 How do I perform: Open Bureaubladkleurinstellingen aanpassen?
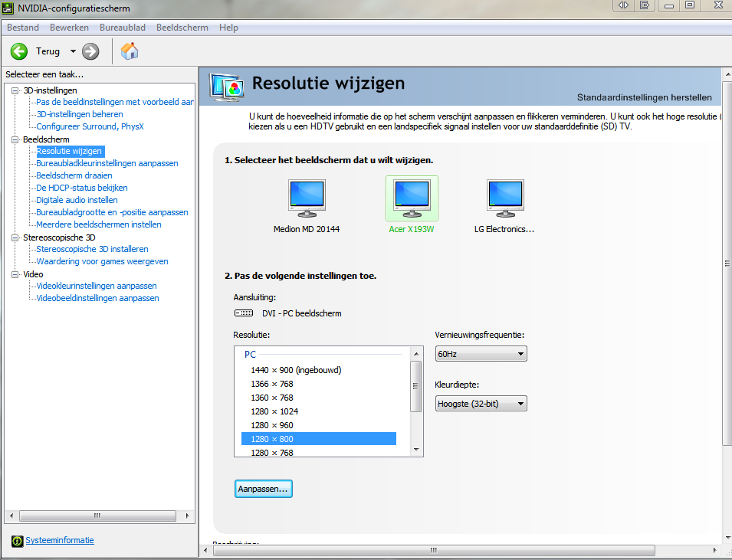[x=107, y=163]
